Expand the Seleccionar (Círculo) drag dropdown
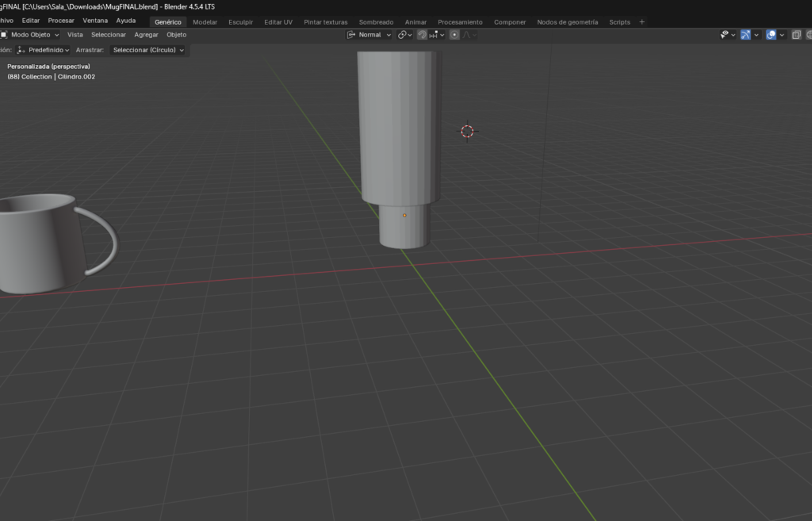Image resolution: width=812 pixels, height=521 pixels. point(148,50)
